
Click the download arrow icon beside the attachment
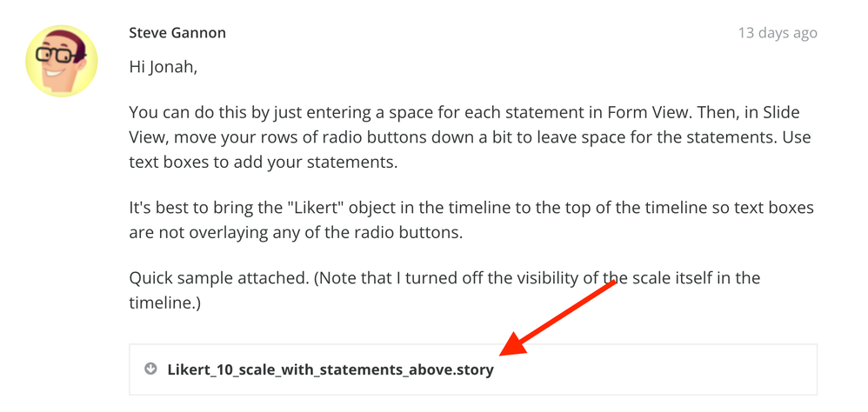tap(150, 369)
